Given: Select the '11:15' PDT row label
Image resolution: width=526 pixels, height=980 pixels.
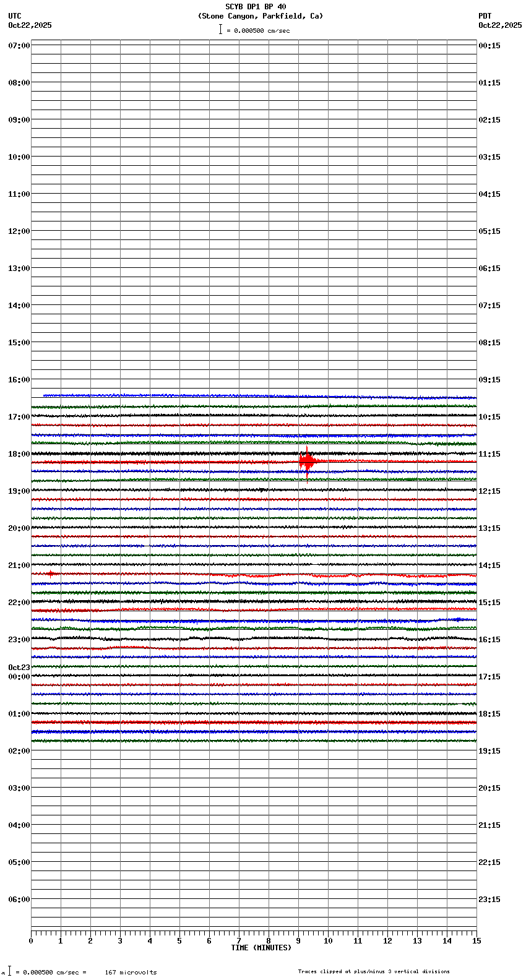Looking at the screenshot, I should click(x=489, y=454).
